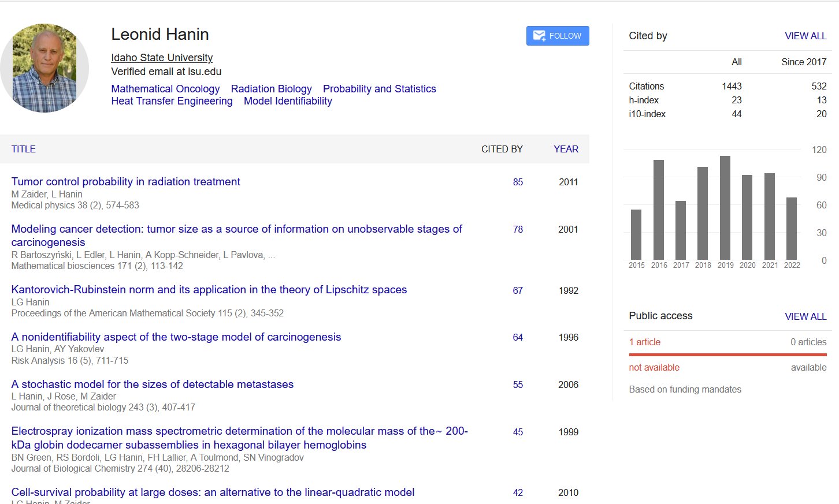View 55 citations of metastases paper
Viewport: 839px width, 504px height.
(518, 384)
